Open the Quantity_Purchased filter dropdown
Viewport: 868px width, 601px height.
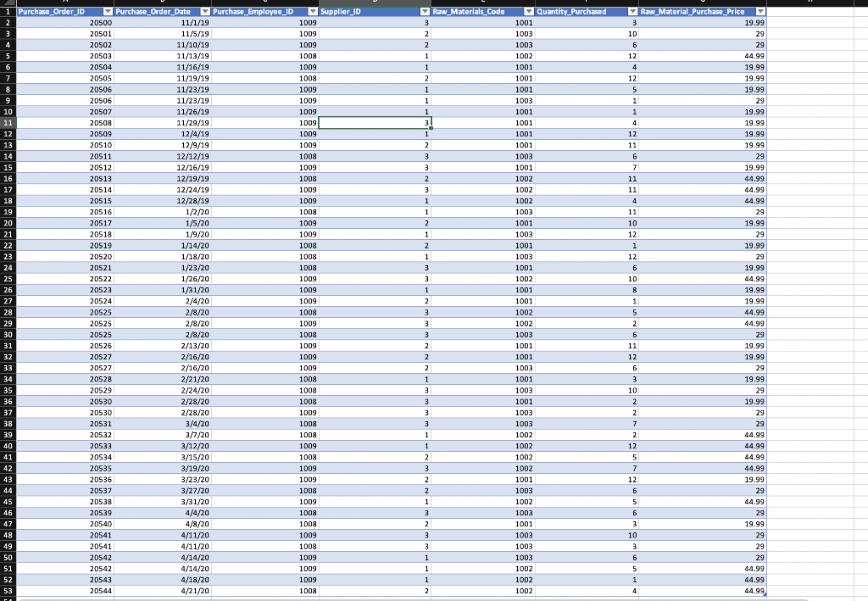pyautogui.click(x=632, y=12)
